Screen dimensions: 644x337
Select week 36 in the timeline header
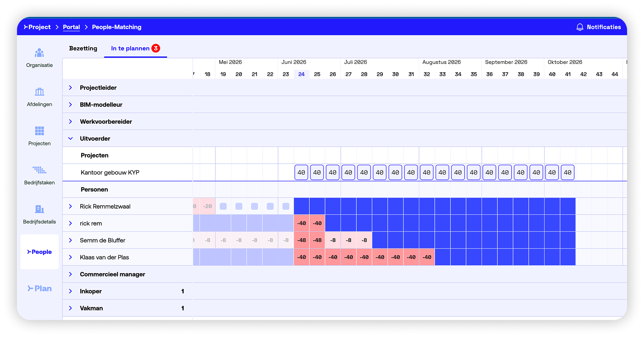pos(489,74)
